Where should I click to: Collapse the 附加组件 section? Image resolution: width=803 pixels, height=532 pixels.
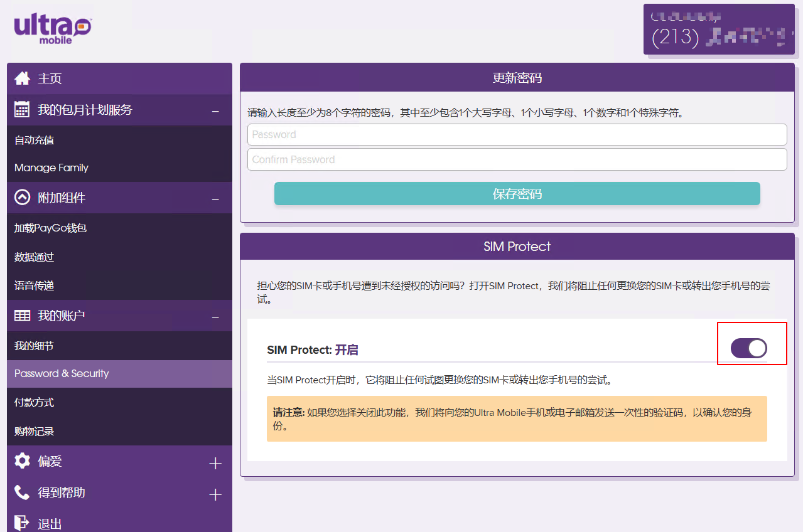pos(215,199)
